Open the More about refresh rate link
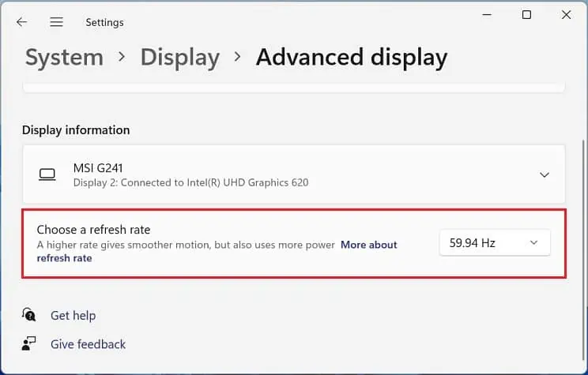Image resolution: width=588 pixels, height=375 pixels. coord(368,245)
